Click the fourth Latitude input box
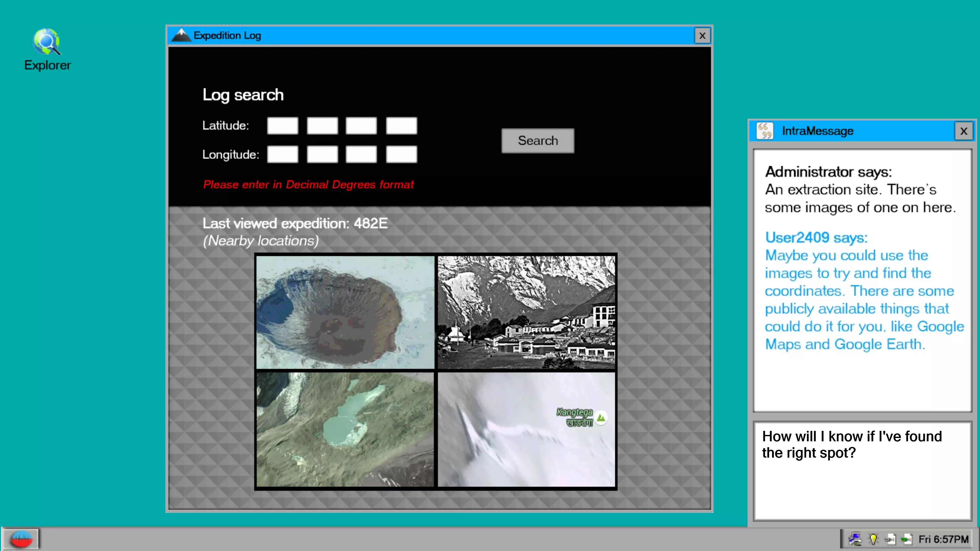This screenshot has height=551, width=980. [x=401, y=126]
